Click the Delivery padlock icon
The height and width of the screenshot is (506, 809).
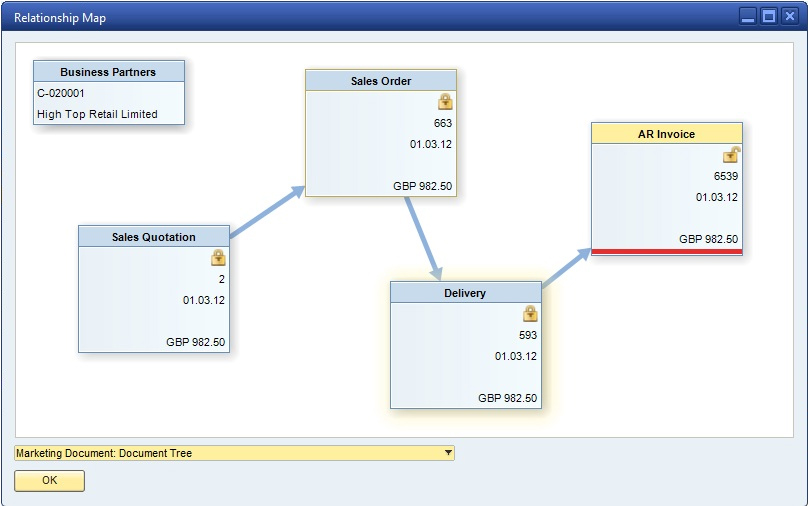coord(530,314)
